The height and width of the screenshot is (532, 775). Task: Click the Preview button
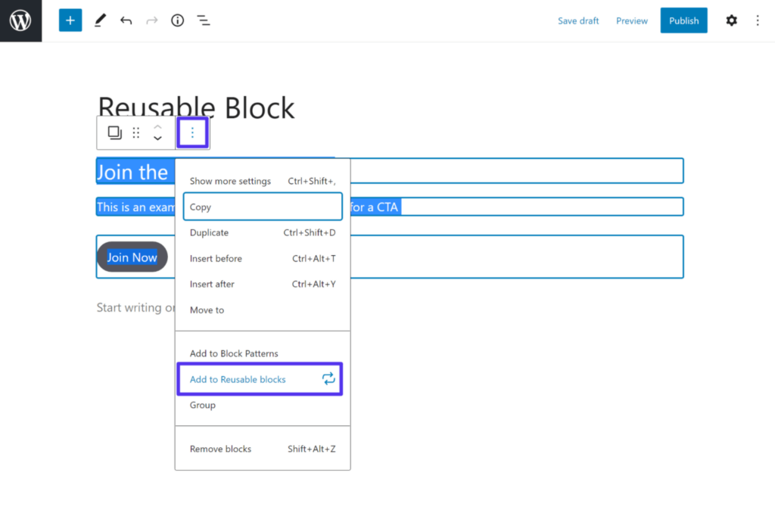point(631,20)
